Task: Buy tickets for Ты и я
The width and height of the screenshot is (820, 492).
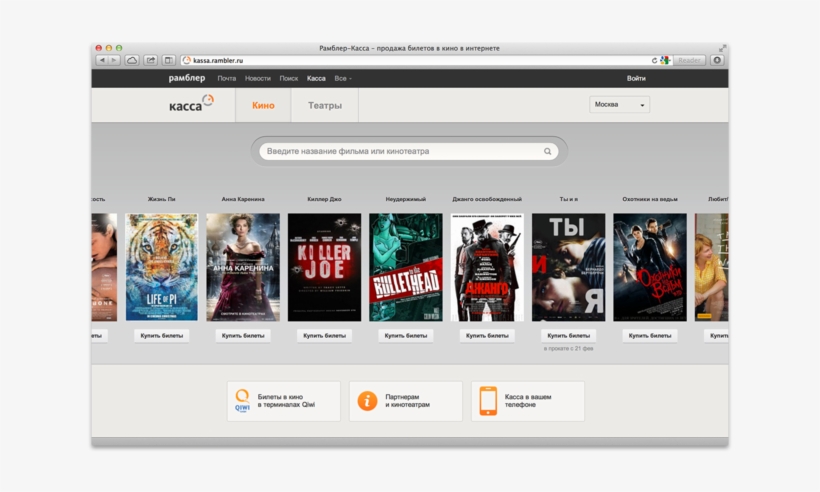Action: (568, 336)
